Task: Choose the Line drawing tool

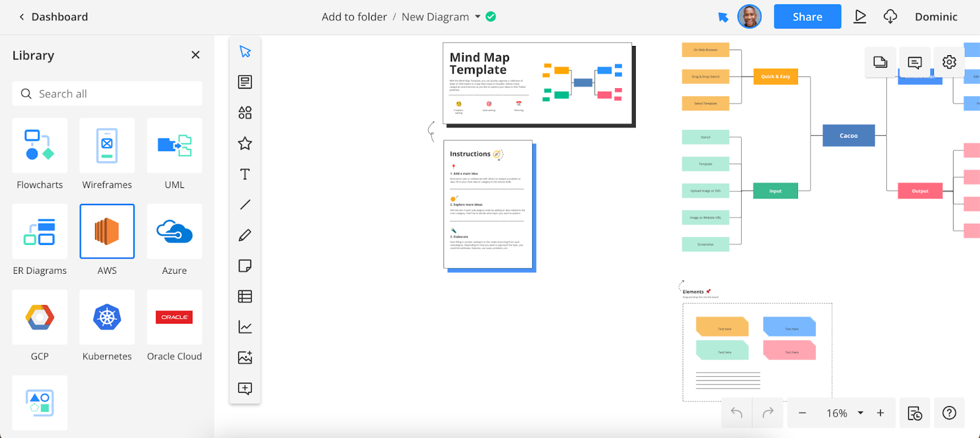Action: (x=245, y=205)
